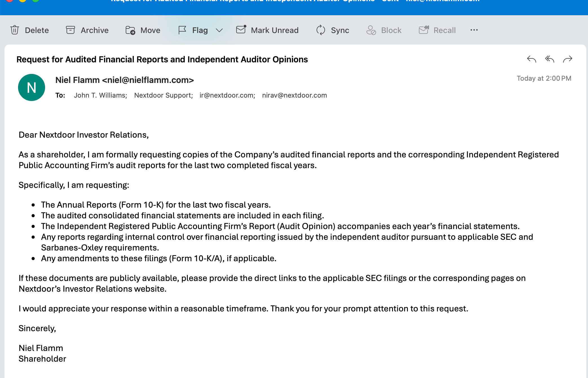Click the Block sender icon
The width and height of the screenshot is (588, 378).
pyautogui.click(x=371, y=30)
